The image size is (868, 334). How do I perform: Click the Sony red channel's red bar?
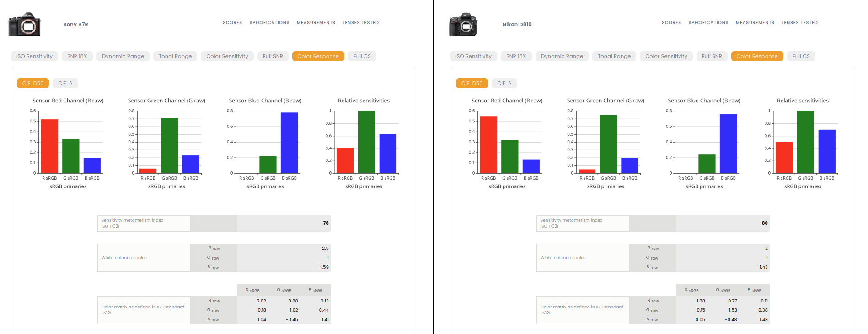[x=49, y=146]
